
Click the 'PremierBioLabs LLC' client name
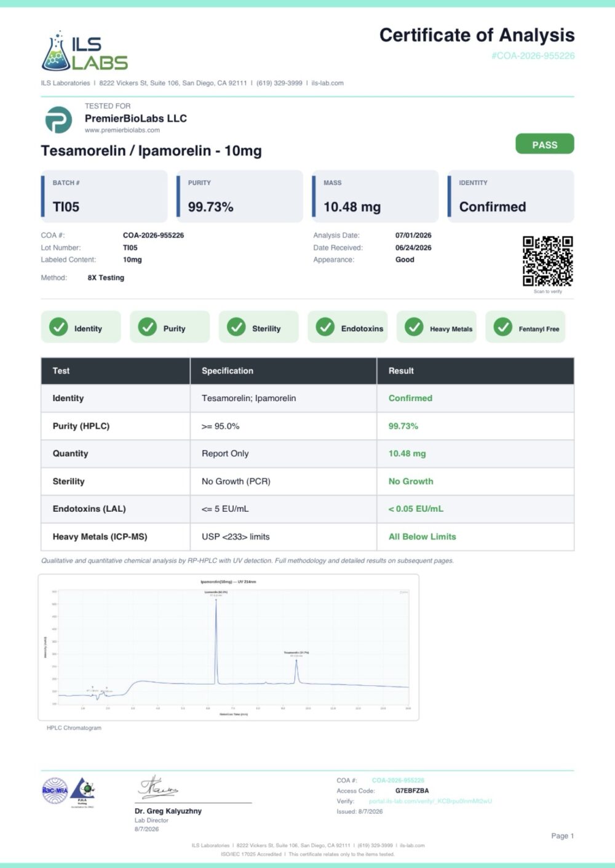tap(135, 118)
